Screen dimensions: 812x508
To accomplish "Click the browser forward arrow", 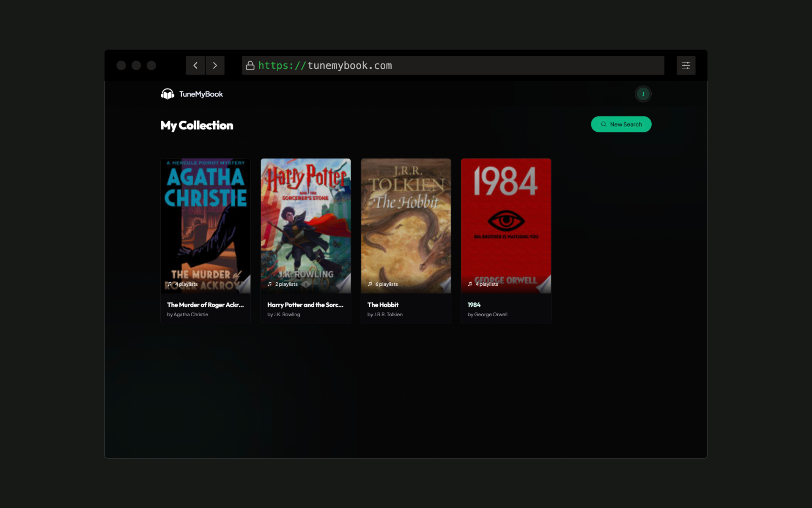I will [215, 66].
